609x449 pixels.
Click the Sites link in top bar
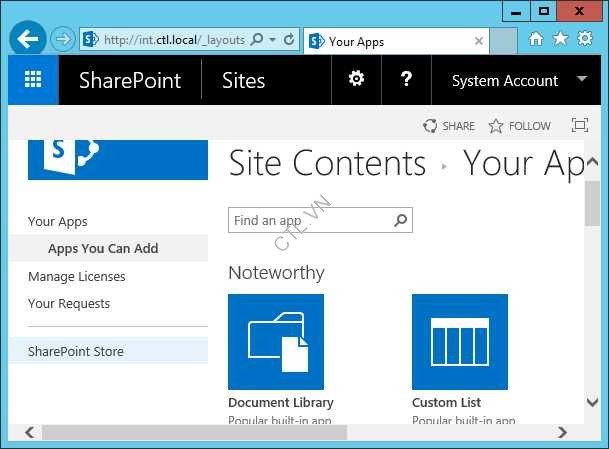[243, 80]
